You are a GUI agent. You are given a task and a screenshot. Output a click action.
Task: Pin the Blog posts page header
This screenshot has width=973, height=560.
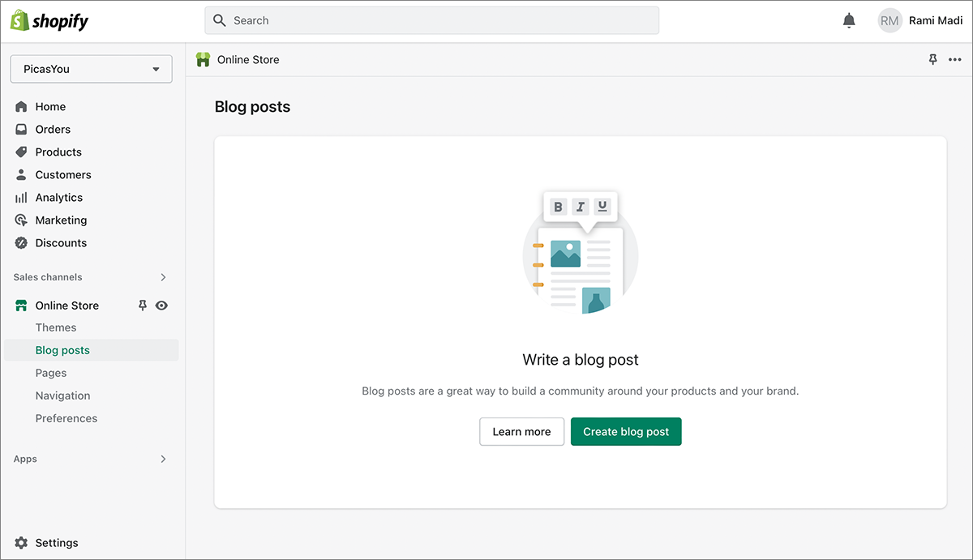[932, 59]
